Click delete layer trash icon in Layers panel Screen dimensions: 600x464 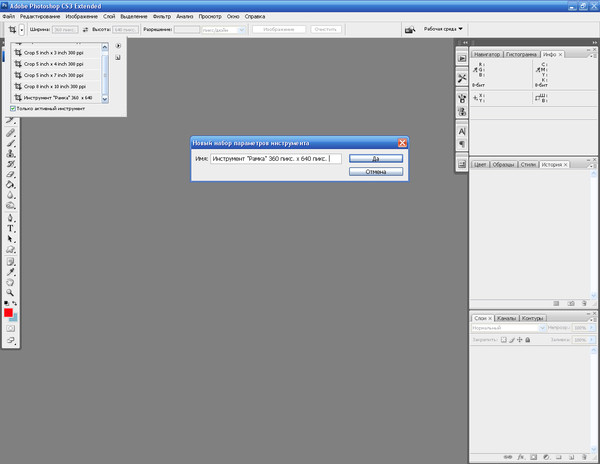coord(584,457)
